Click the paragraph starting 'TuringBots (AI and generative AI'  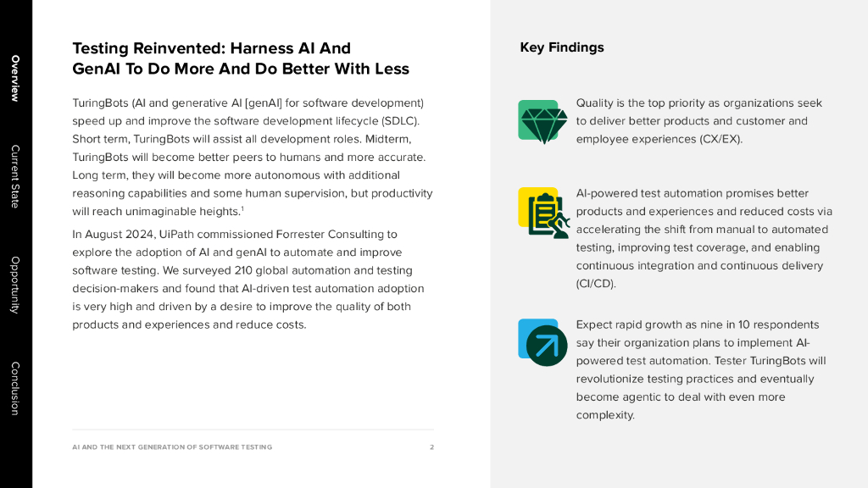tap(252, 157)
